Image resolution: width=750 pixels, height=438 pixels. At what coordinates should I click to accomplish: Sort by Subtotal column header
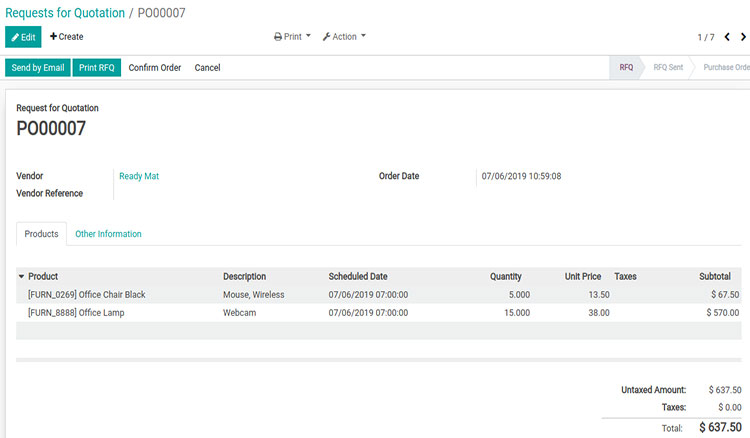click(x=714, y=276)
